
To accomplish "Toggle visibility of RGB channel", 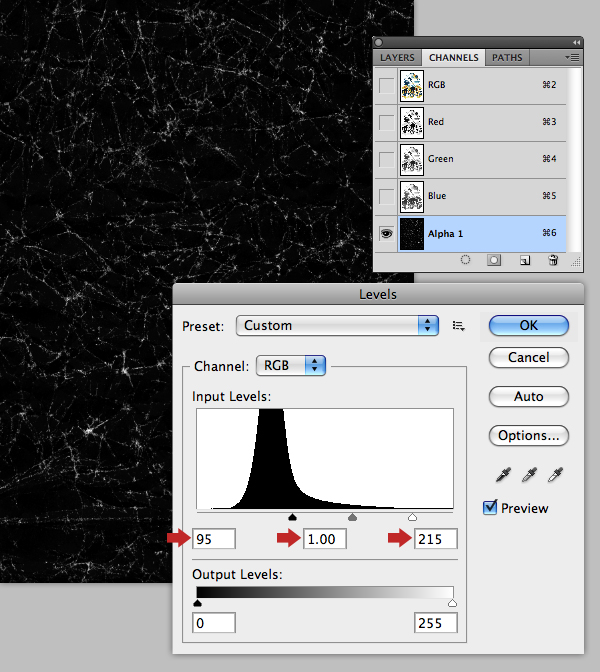I will [x=387, y=86].
